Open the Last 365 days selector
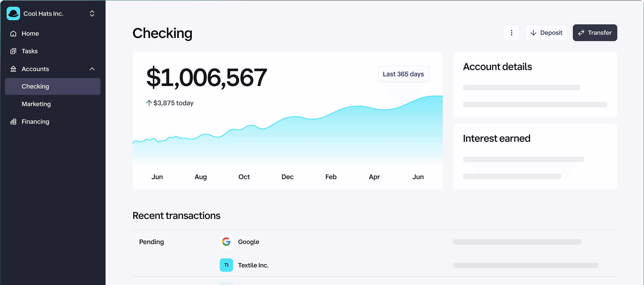The width and height of the screenshot is (644, 285). (403, 74)
